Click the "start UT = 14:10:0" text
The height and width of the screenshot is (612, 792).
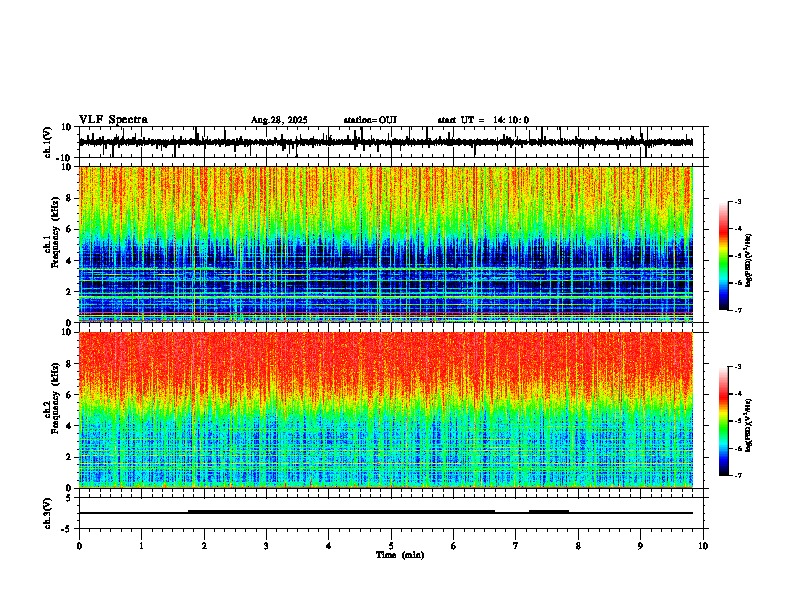(x=483, y=120)
